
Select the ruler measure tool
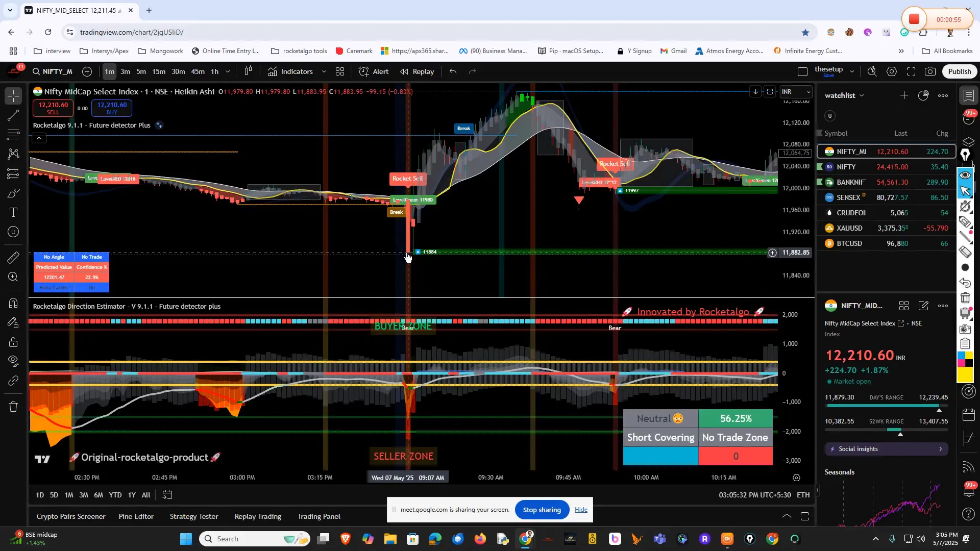14,258
